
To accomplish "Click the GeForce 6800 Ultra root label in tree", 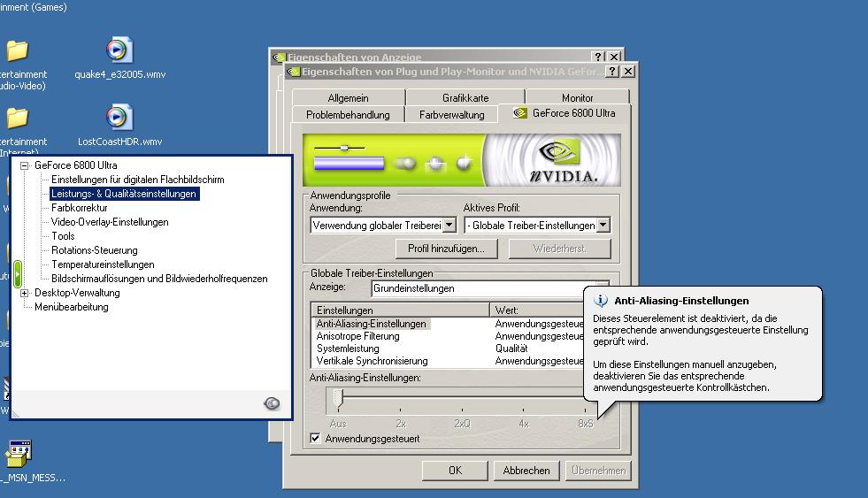I will (76, 165).
